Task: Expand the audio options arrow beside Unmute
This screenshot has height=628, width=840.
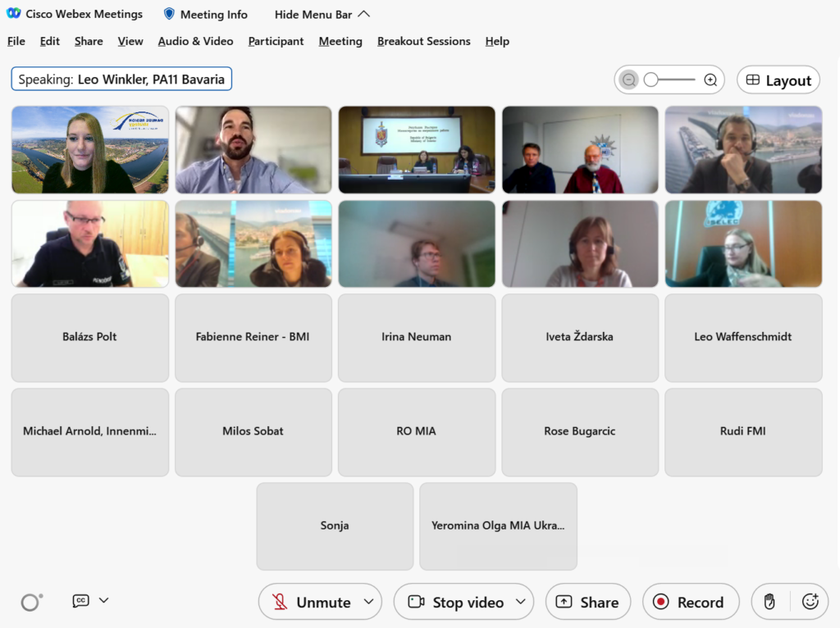Action: (368, 602)
